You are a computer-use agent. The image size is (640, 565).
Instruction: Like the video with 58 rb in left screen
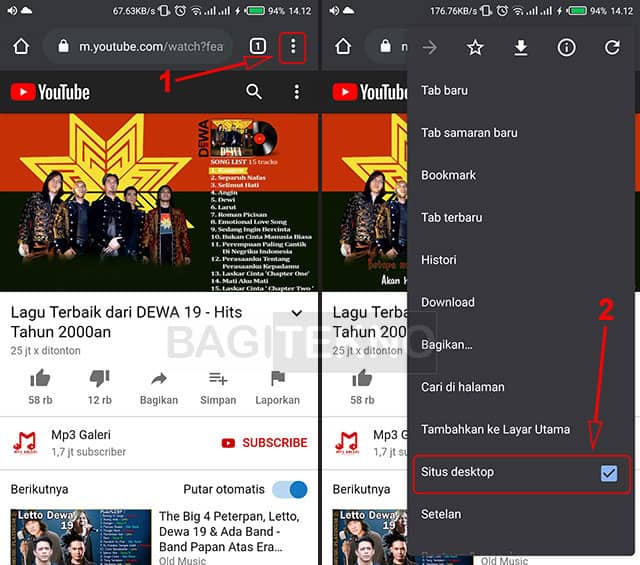[x=40, y=378]
